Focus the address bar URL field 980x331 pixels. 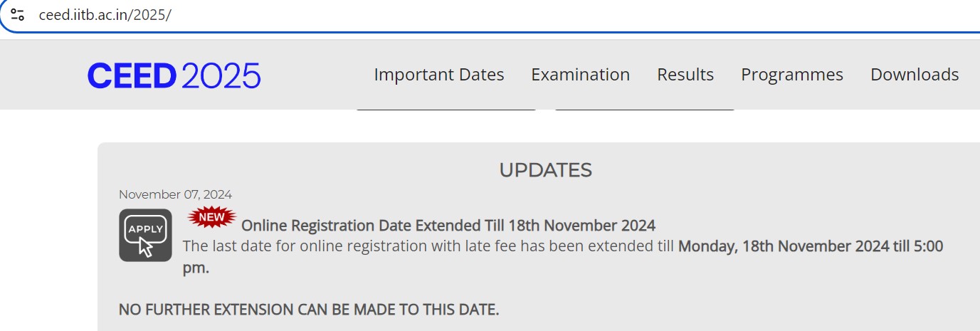(x=427, y=14)
